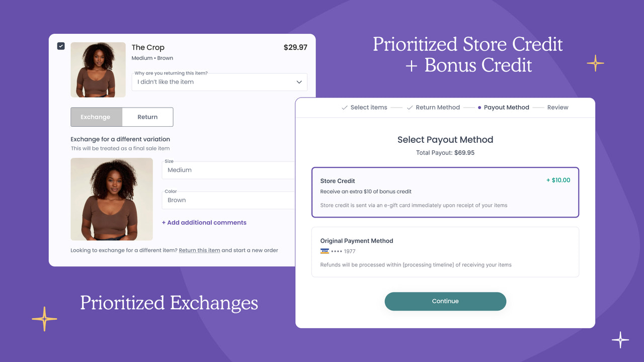The width and height of the screenshot is (644, 362).
Task: Switch to the Exchange tab
Action: 96,117
